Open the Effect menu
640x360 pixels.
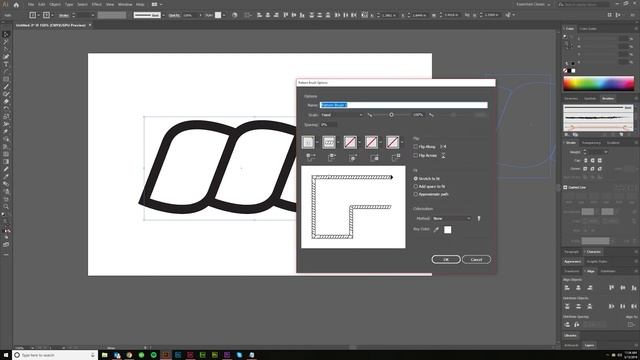click(96, 4)
